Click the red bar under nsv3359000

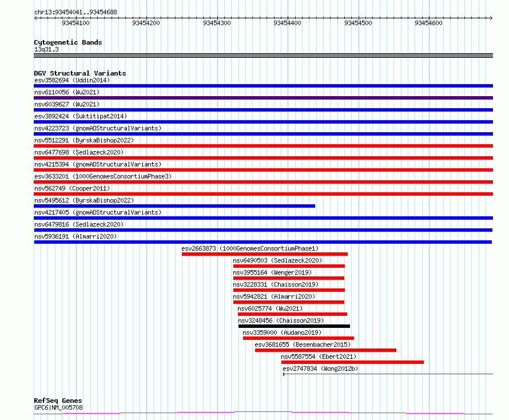pos(299,338)
